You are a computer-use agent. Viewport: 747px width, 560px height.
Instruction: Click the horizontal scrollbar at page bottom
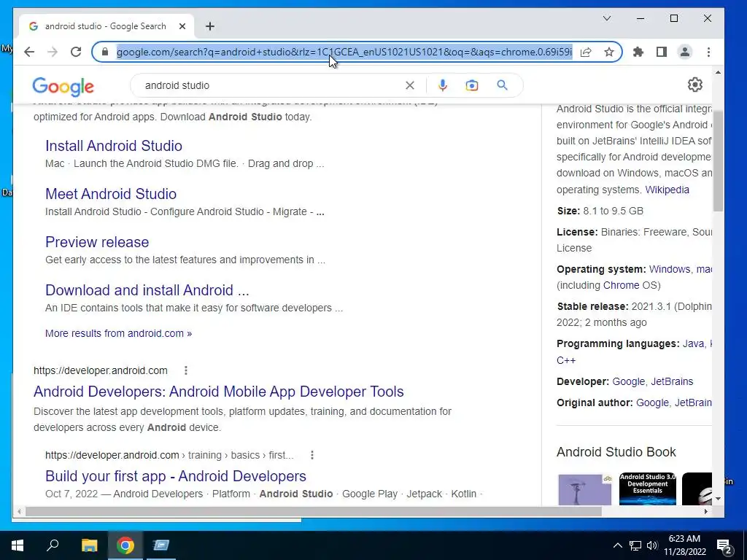(314, 511)
